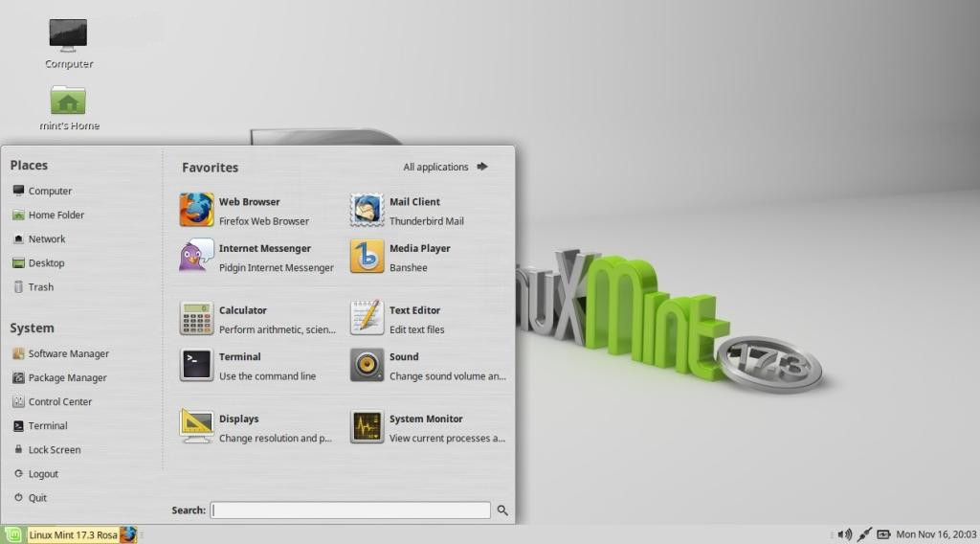
Task: Choose Logout from the System list
Action: coord(36,474)
